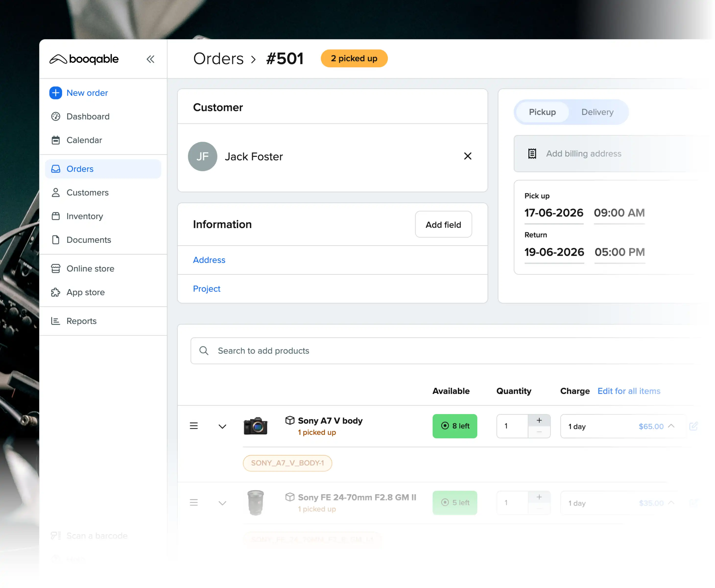This screenshot has height=588, width=715.
Task: Collapse the sidebar with the double chevron
Action: 151,59
